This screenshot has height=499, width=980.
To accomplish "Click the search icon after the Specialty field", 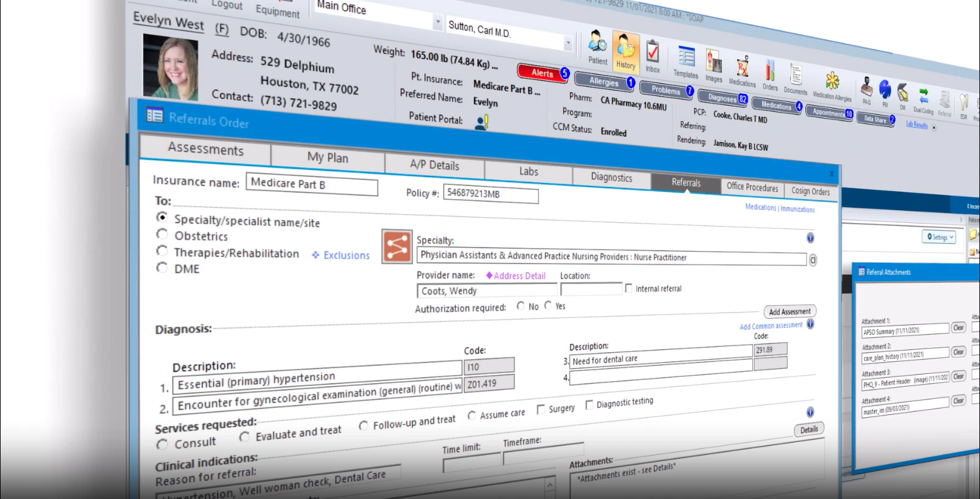I will 813,260.
